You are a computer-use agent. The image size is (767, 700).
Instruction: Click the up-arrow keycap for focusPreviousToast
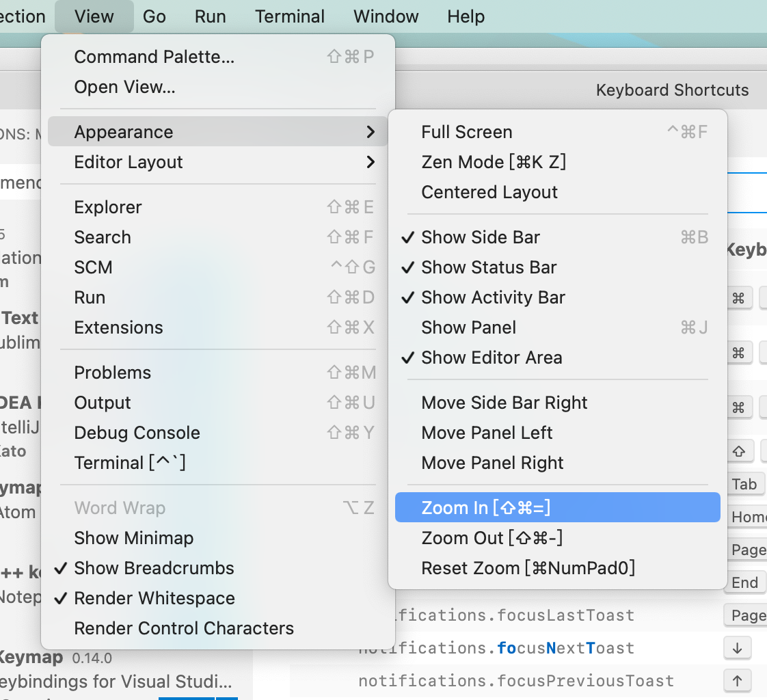click(738, 681)
